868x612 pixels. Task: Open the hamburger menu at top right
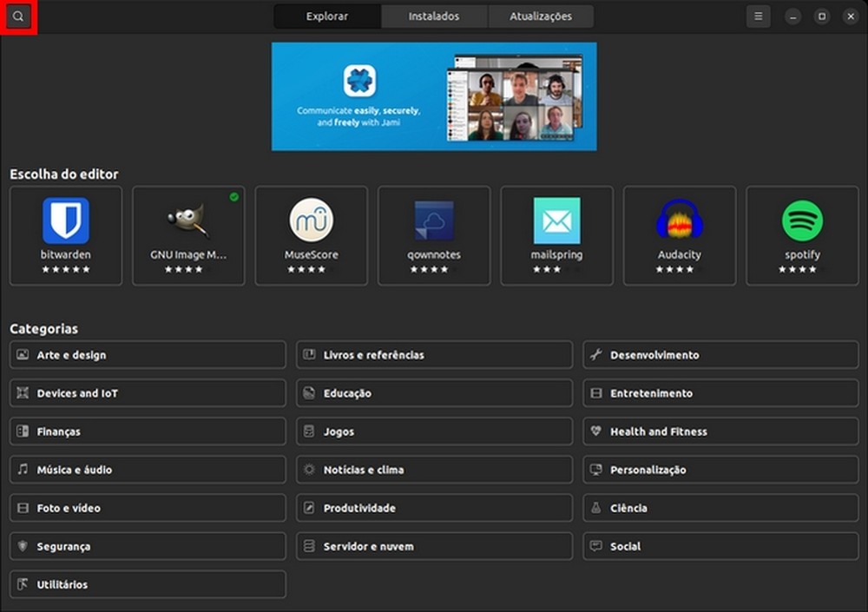[758, 16]
